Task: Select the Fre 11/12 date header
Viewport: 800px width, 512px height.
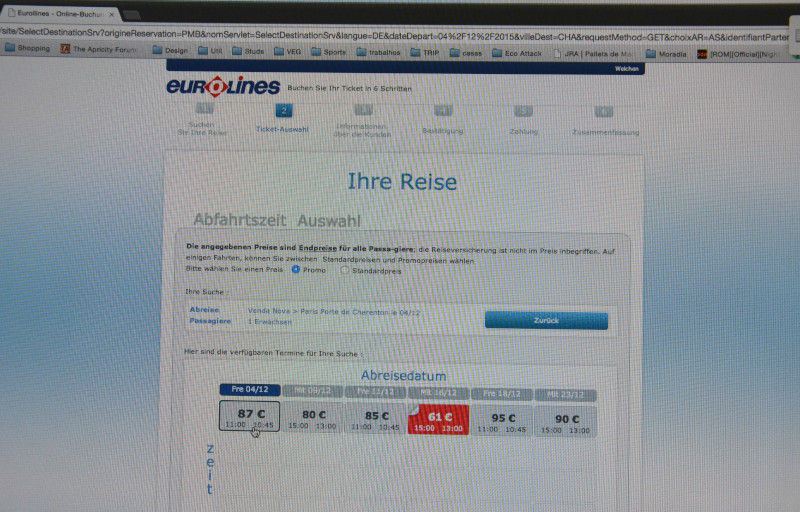Action: click(376, 392)
